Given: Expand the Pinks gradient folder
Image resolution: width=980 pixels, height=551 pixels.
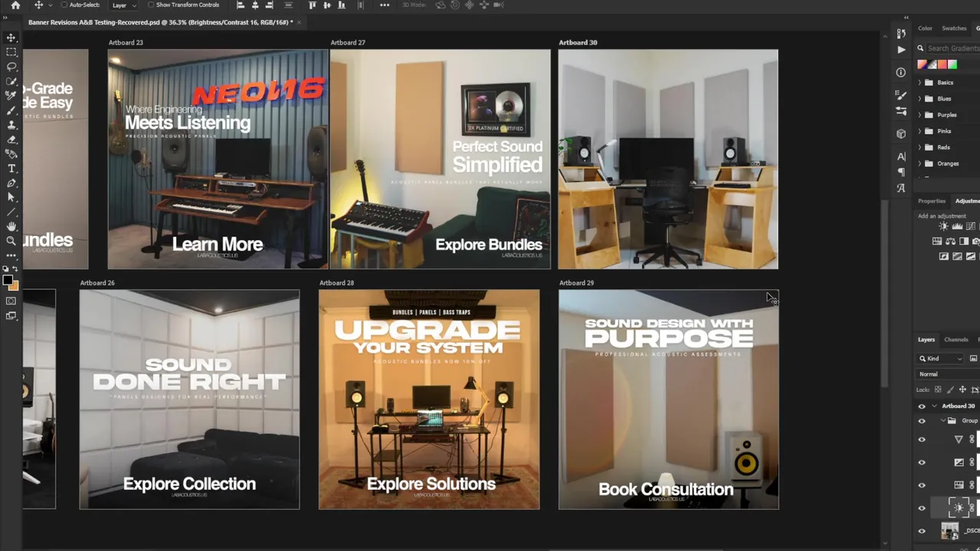Looking at the screenshot, I should click(x=921, y=131).
